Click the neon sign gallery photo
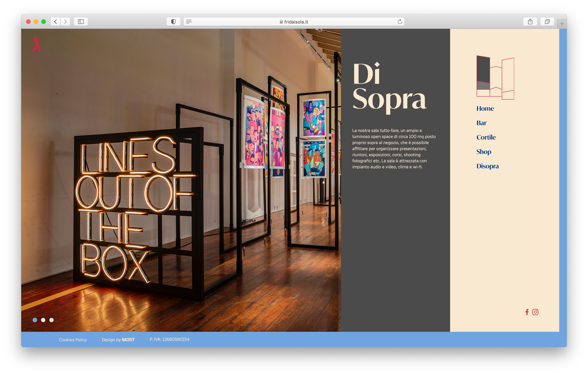The height and width of the screenshot is (375, 588). pyautogui.click(x=181, y=180)
